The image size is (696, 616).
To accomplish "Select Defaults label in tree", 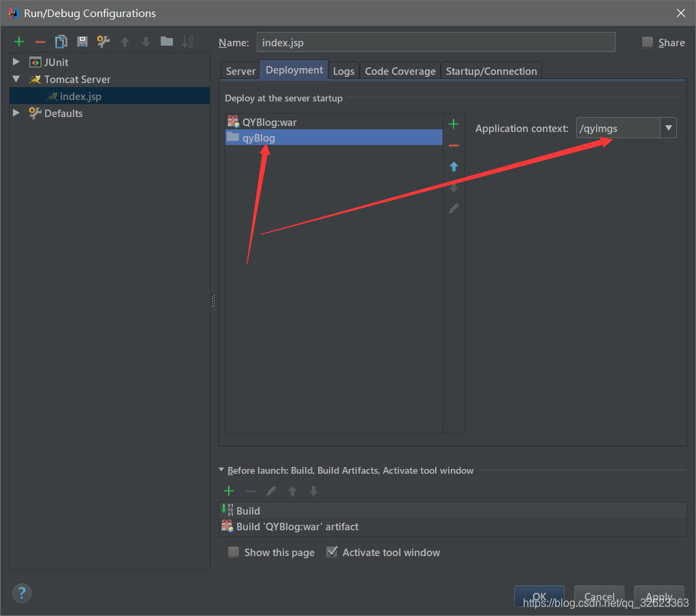I will tap(63, 113).
